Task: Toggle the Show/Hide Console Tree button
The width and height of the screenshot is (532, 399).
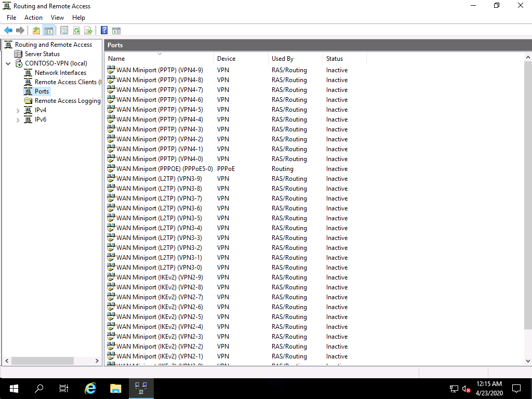Action: [x=48, y=31]
